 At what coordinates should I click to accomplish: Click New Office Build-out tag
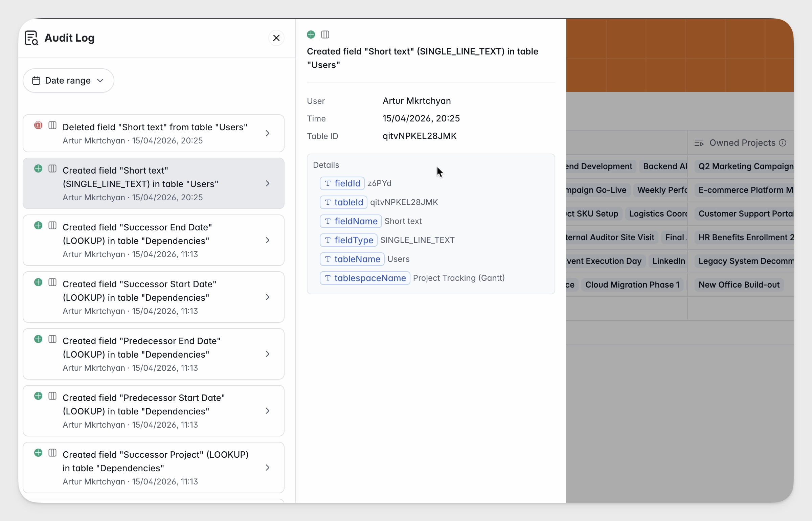pos(739,285)
